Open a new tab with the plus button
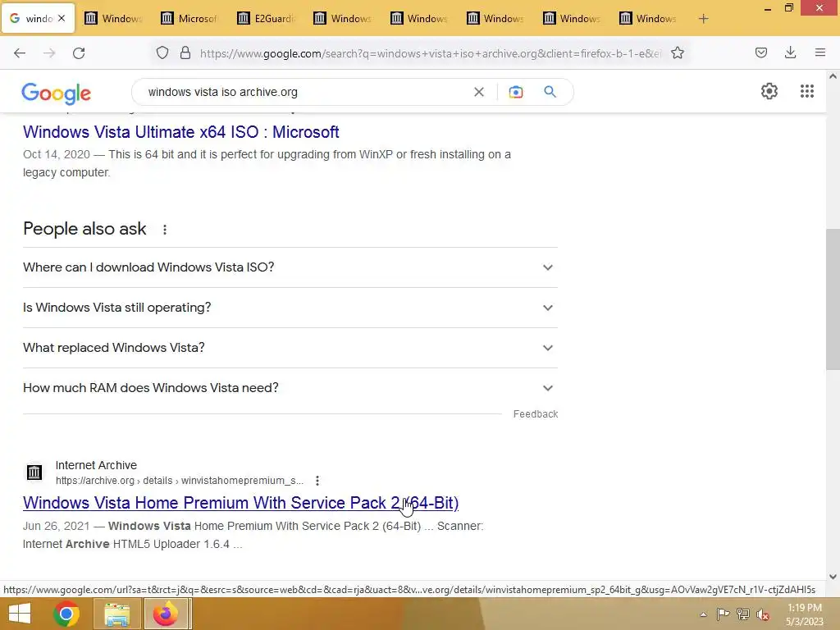840x630 pixels. coord(703,19)
